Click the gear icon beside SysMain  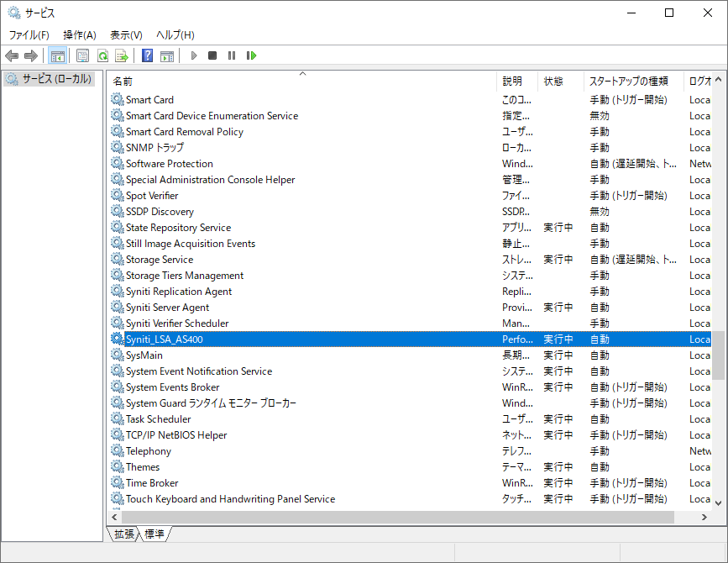point(118,355)
